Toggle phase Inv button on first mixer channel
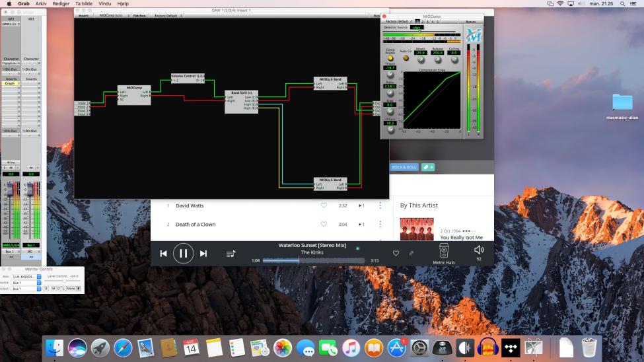The image size is (644, 362). (11, 163)
